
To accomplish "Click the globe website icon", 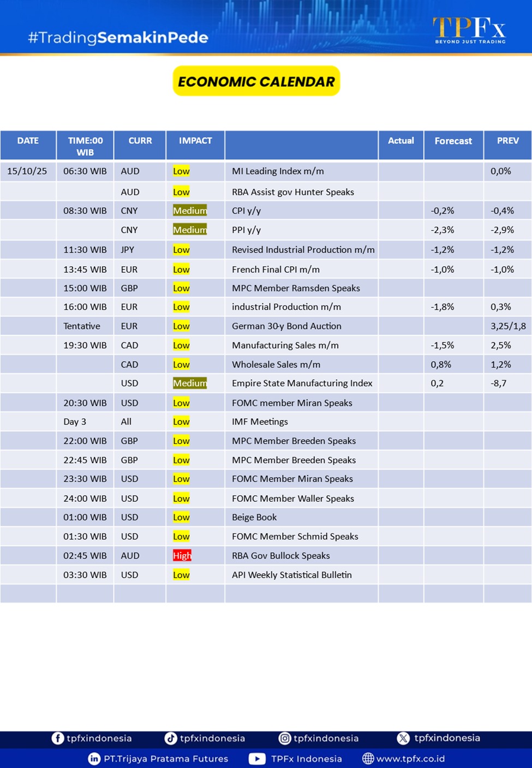I will pos(368,758).
